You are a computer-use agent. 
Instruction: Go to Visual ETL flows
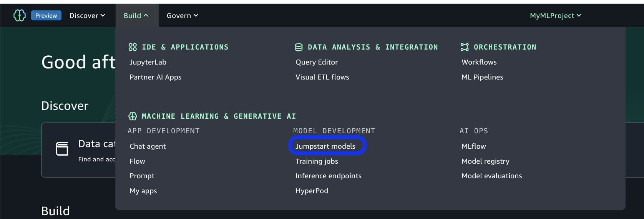[x=322, y=77]
